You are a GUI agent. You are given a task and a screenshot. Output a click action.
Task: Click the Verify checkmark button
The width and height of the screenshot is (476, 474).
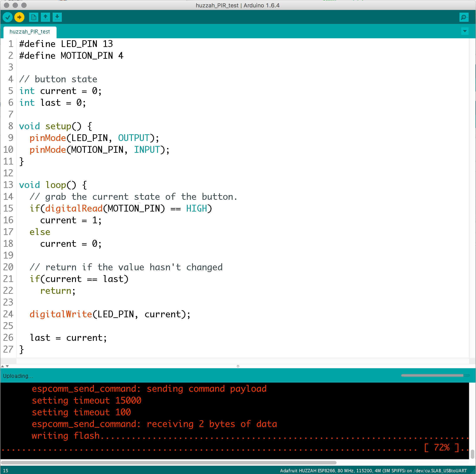point(8,17)
